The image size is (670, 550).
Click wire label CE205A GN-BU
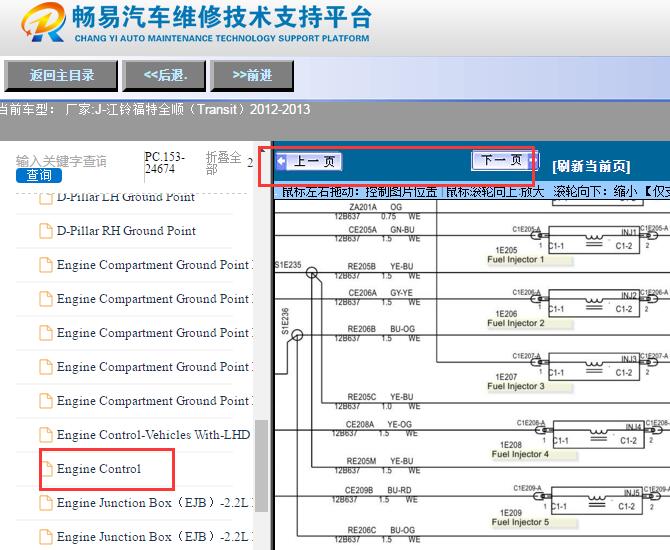pyautogui.click(x=382, y=230)
